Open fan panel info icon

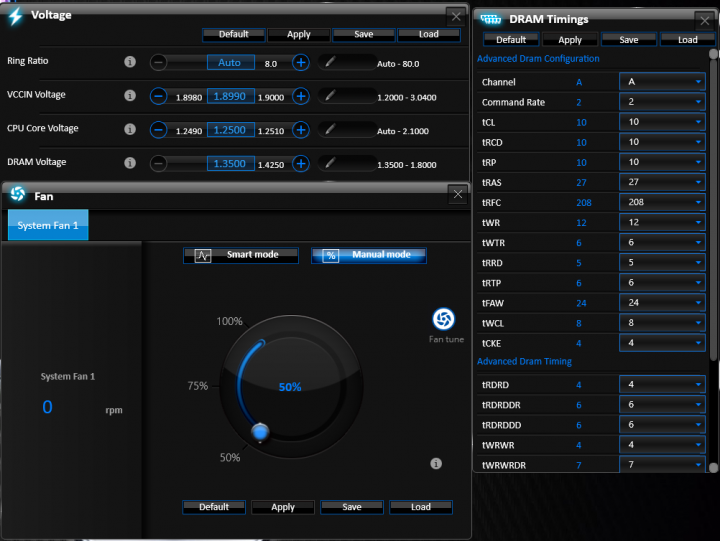436,464
